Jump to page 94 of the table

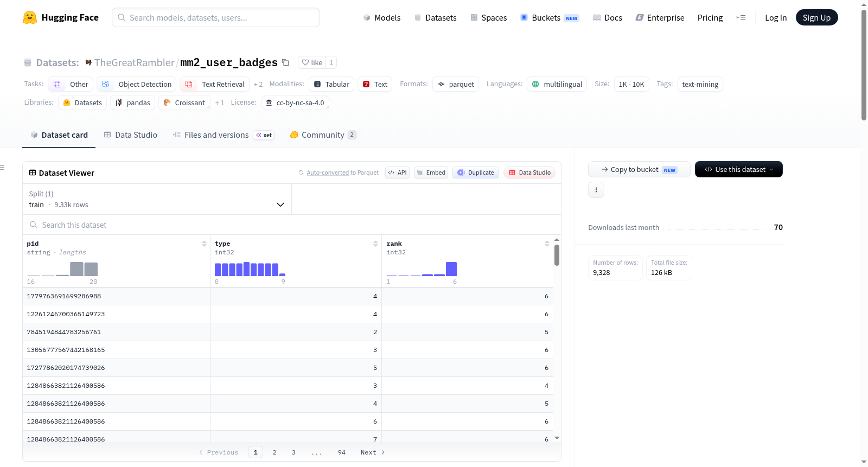(x=342, y=452)
